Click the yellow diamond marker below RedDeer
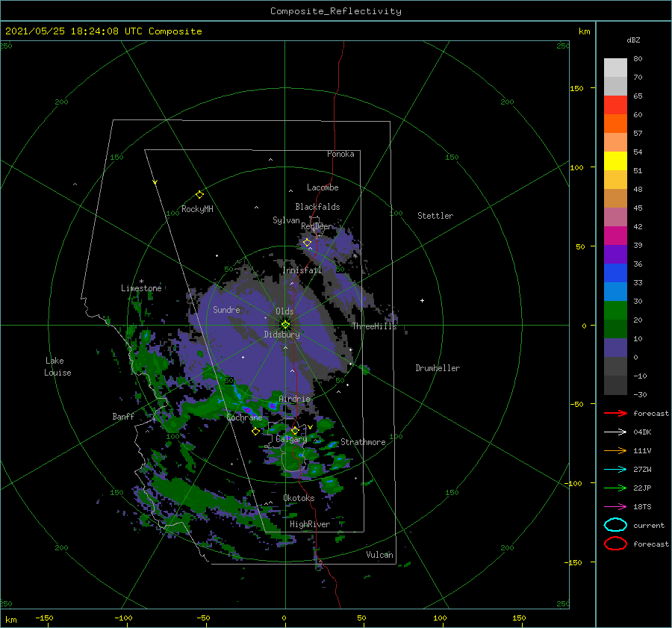 pyautogui.click(x=307, y=243)
